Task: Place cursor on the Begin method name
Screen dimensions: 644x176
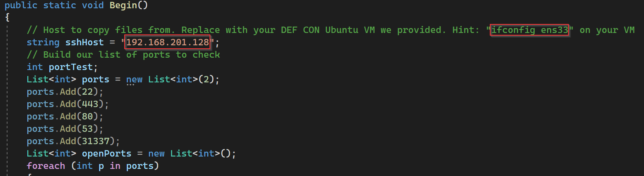Action: (123, 5)
